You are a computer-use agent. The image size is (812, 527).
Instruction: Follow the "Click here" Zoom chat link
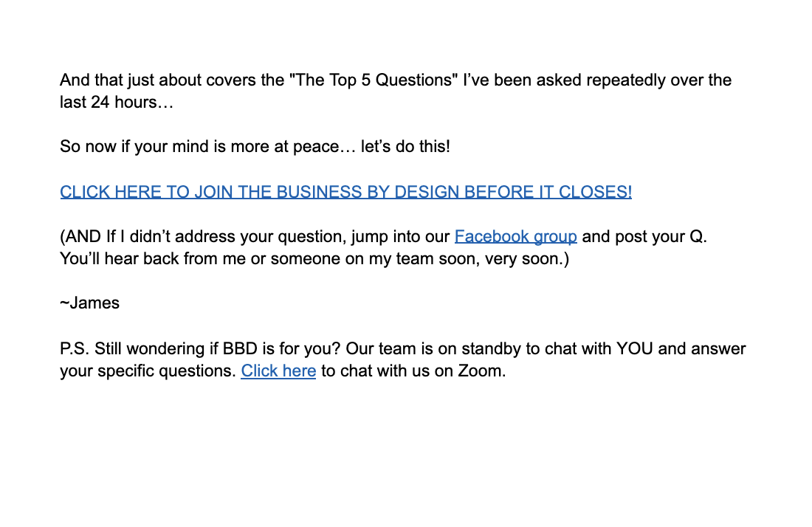pyautogui.click(x=278, y=371)
